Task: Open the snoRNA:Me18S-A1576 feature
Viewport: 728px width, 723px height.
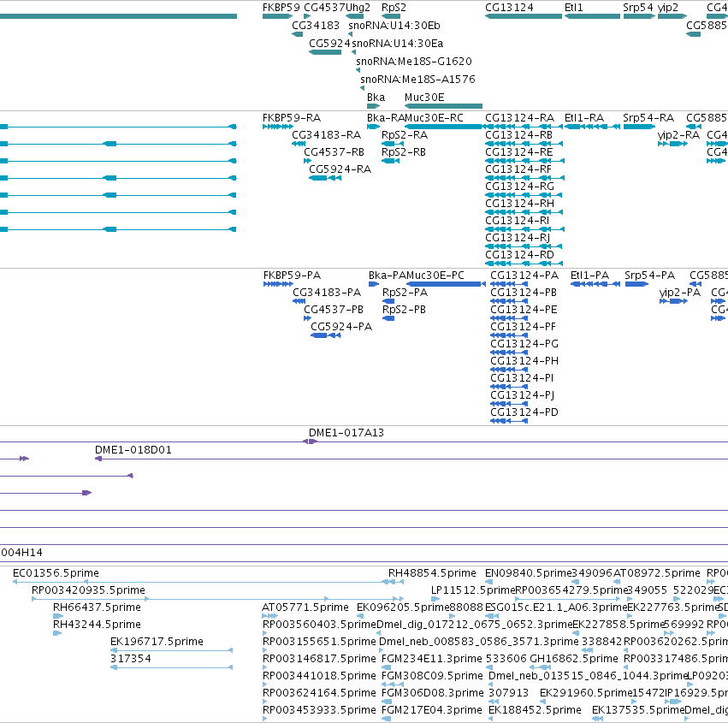Action: point(362,88)
